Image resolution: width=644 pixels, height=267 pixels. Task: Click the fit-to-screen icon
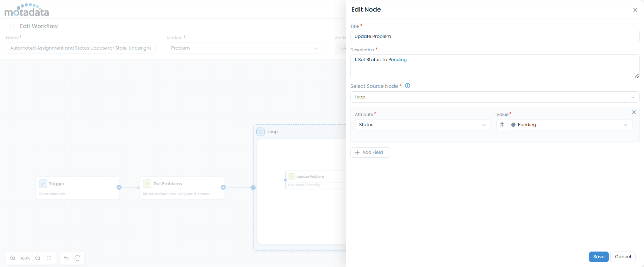pyautogui.click(x=49, y=258)
